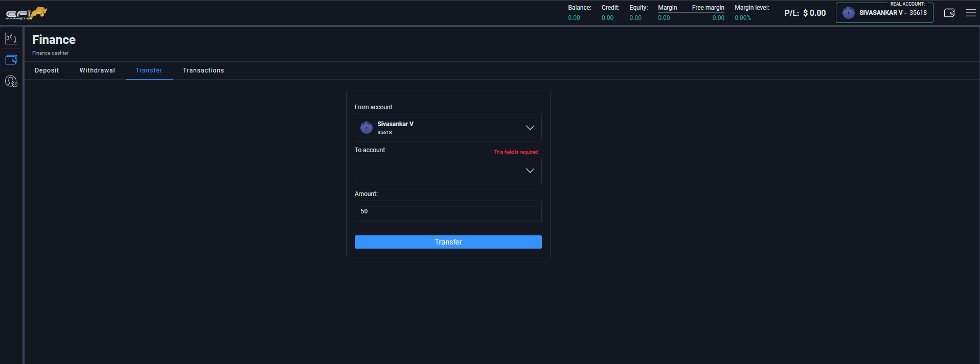Click the Equity label in header

click(x=639, y=8)
